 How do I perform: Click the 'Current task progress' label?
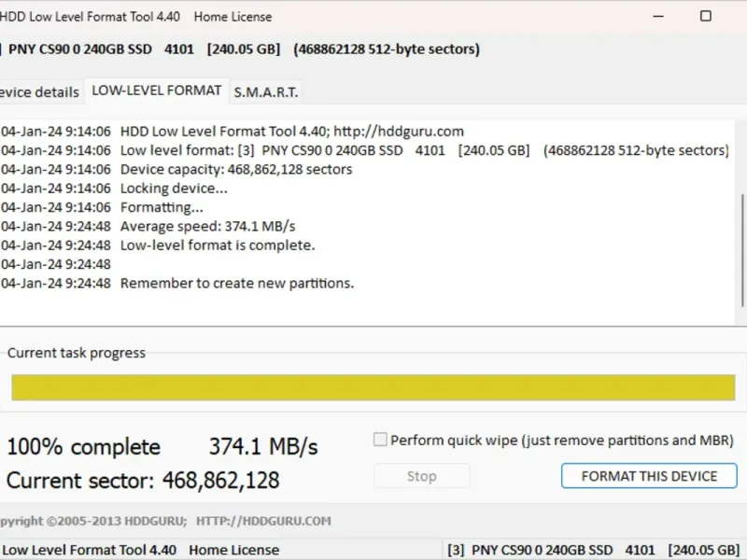click(77, 353)
